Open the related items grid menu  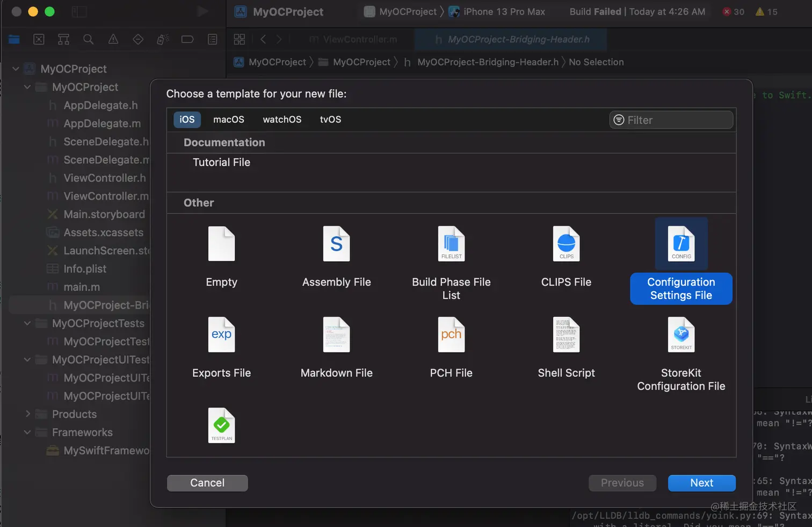point(240,39)
